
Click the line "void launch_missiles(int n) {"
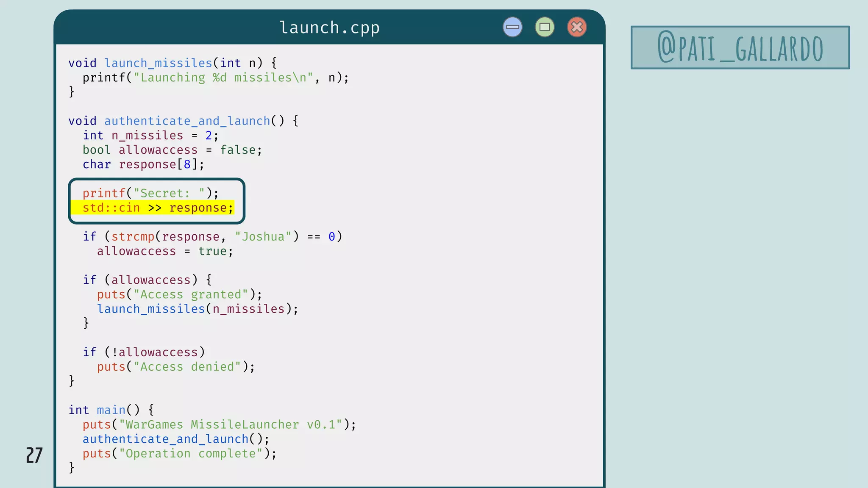coord(172,63)
